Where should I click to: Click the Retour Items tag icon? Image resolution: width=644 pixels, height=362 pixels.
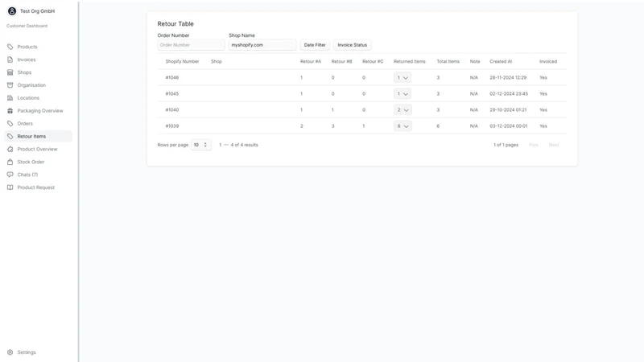pyautogui.click(x=10, y=136)
